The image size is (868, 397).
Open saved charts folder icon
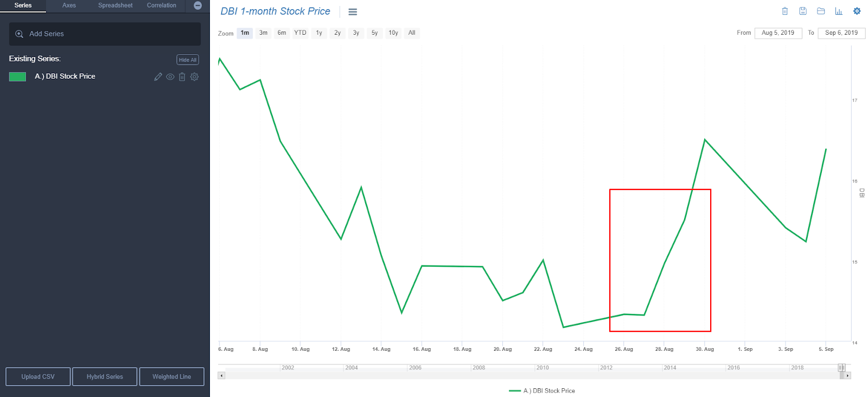pyautogui.click(x=821, y=11)
